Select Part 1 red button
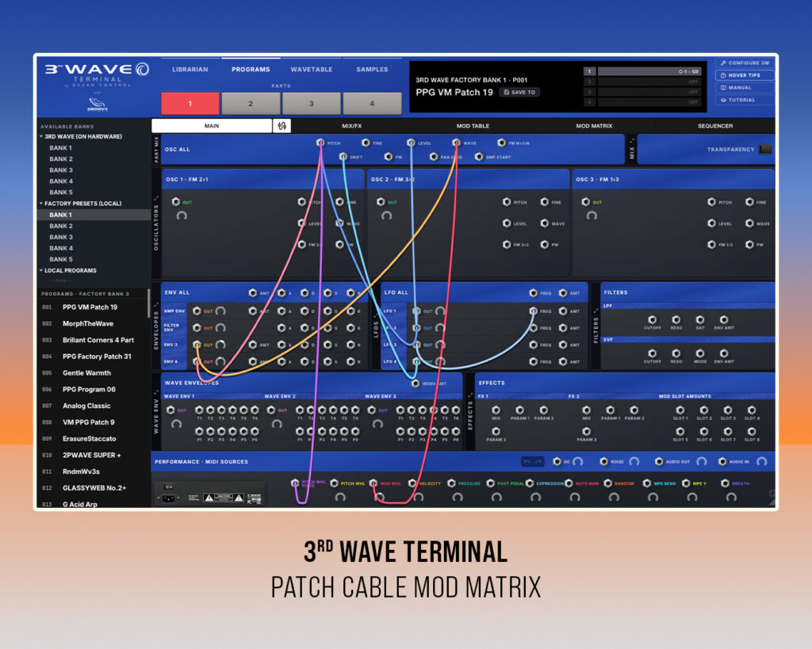This screenshot has height=649, width=812. click(x=190, y=104)
